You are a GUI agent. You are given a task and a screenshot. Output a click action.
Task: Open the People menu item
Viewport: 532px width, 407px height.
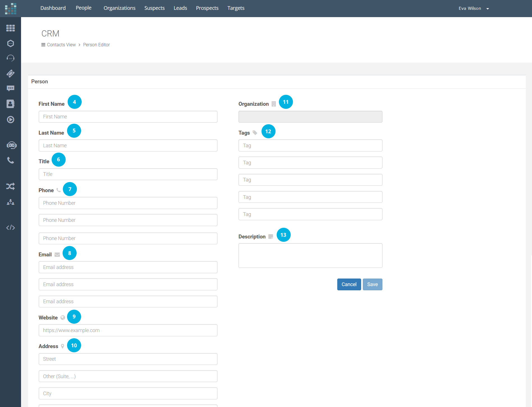(x=84, y=8)
